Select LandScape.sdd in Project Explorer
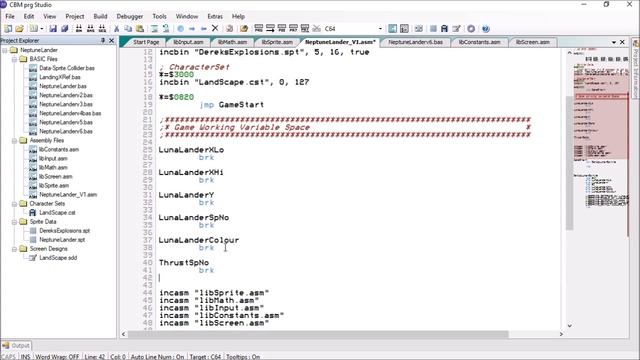Screen dimensions: 640x360 pos(58,258)
